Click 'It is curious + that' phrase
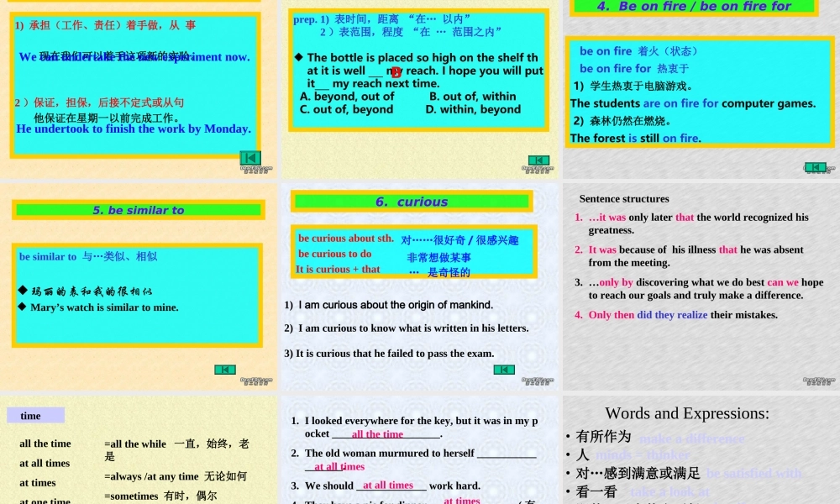Viewport: 840px width, 504px height. pos(338,270)
